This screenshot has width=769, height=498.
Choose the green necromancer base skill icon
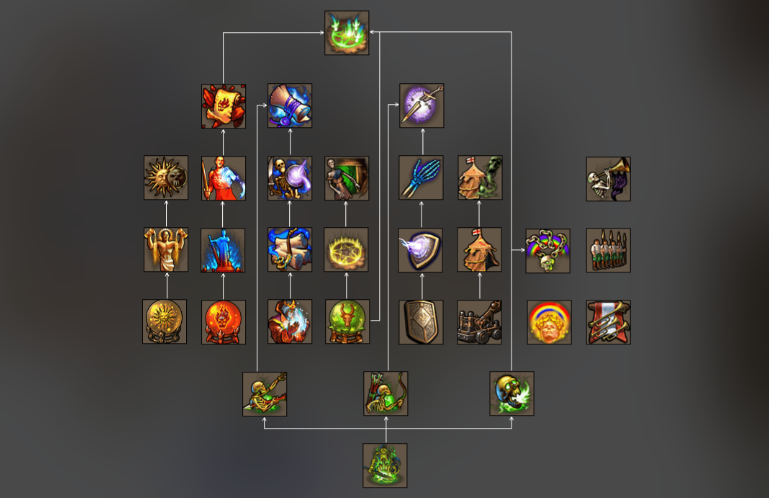pyautogui.click(x=385, y=466)
